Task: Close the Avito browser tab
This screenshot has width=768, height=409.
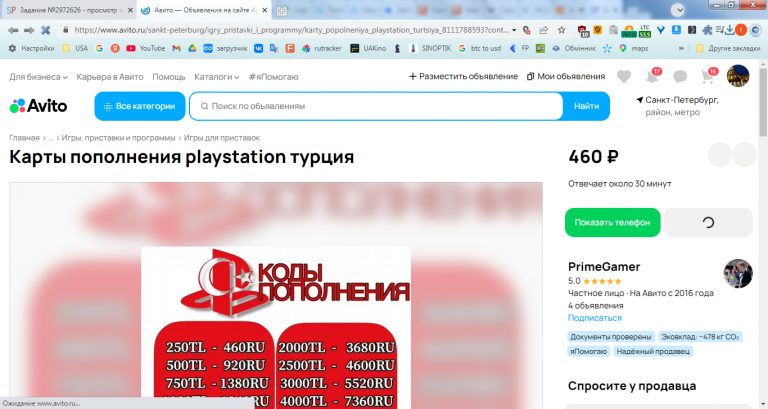Action: pos(264,10)
